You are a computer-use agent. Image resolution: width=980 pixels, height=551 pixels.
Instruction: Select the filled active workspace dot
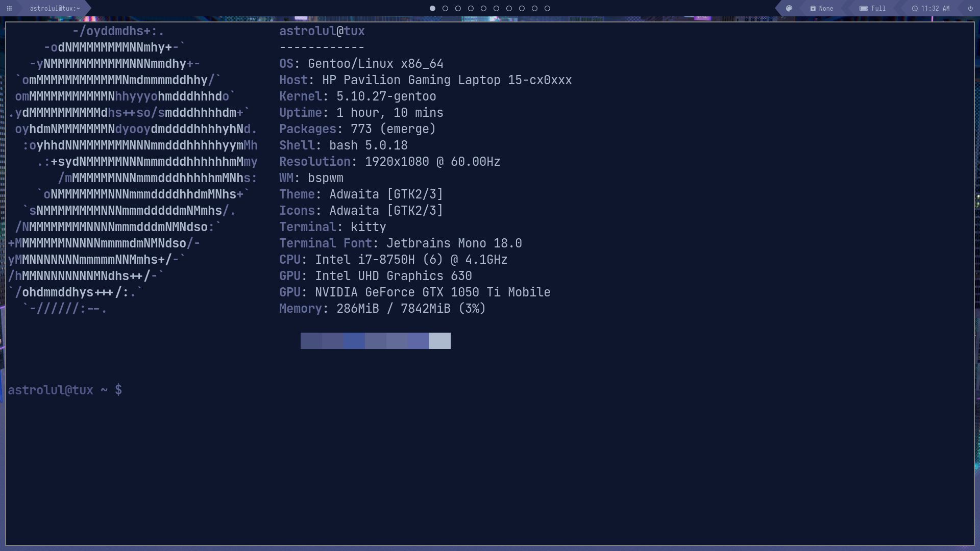432,8
